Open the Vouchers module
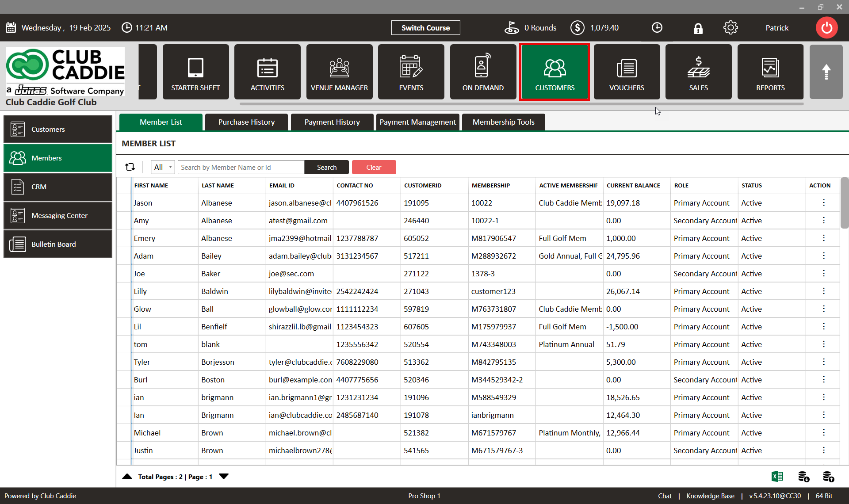The width and height of the screenshot is (849, 504). pos(627,72)
